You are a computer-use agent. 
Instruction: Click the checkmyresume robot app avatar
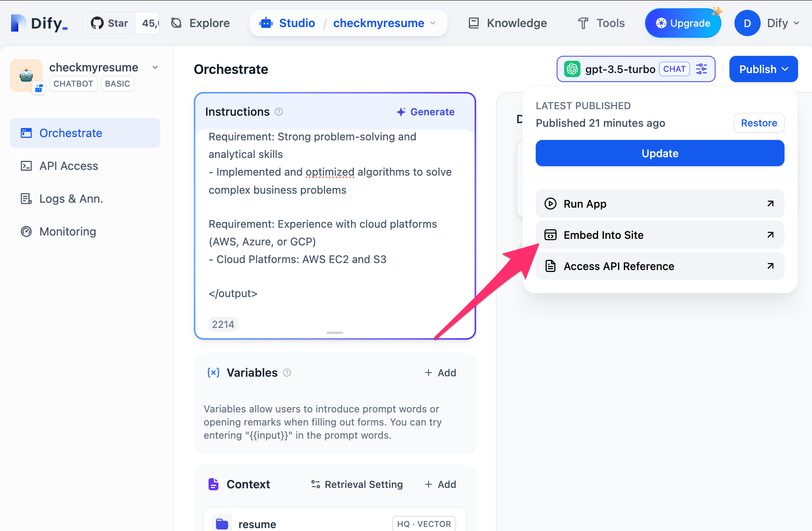26,76
